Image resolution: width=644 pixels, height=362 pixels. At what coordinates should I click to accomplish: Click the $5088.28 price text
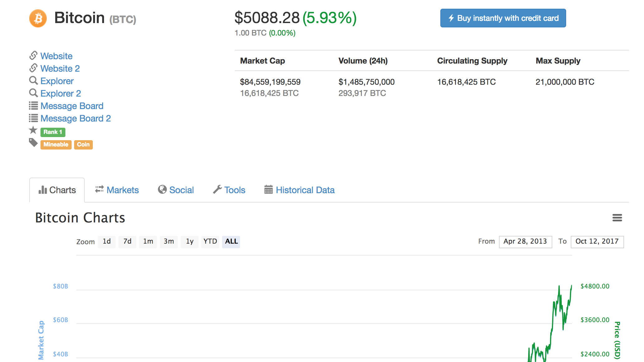(267, 18)
